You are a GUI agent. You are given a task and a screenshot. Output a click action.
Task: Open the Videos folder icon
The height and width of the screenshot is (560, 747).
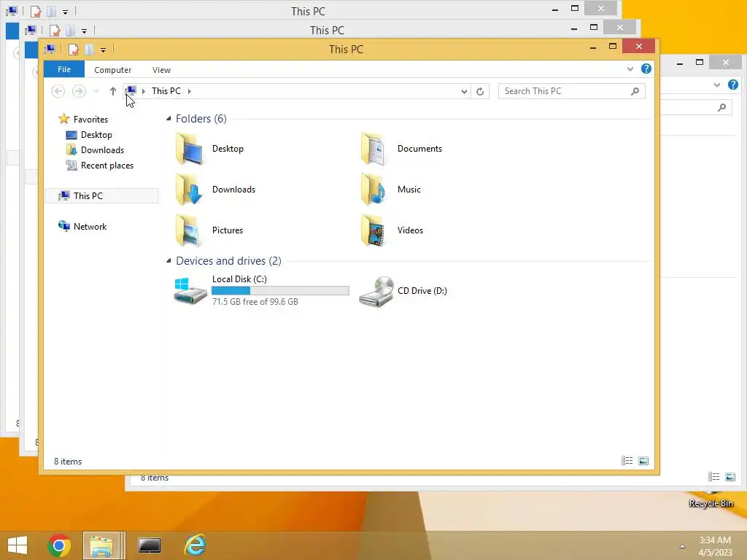click(x=374, y=230)
